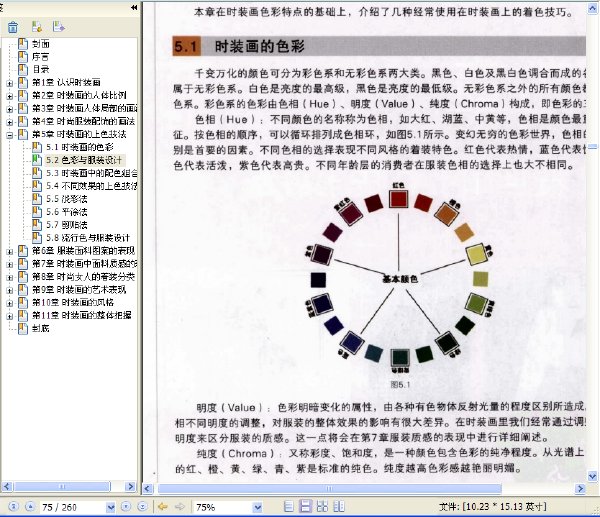Switch to continuous facing layout
The width and height of the screenshot is (600, 517).
click(339, 507)
